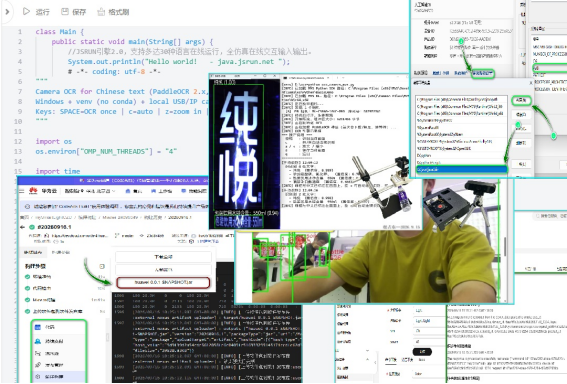Click the 运行 (Run) play icon in code editor
Image resolution: width=567 pixels, height=384 pixels.
coord(26,12)
